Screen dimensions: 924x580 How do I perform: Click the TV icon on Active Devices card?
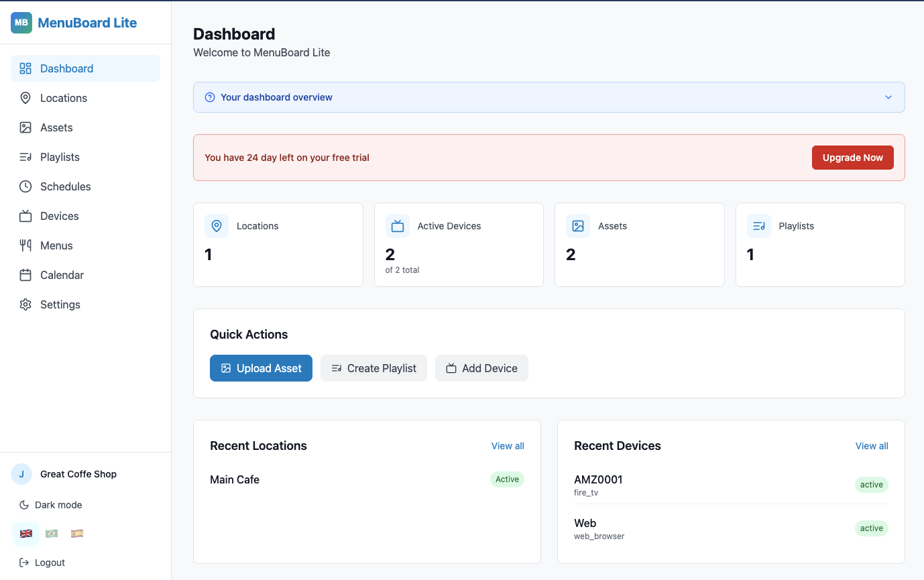[398, 226]
